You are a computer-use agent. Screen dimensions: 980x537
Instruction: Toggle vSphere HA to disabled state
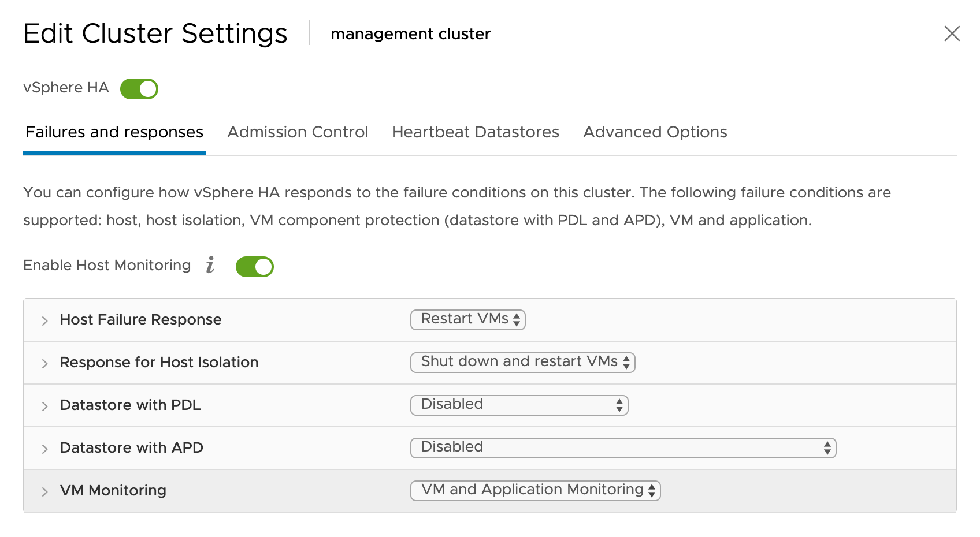pos(139,88)
